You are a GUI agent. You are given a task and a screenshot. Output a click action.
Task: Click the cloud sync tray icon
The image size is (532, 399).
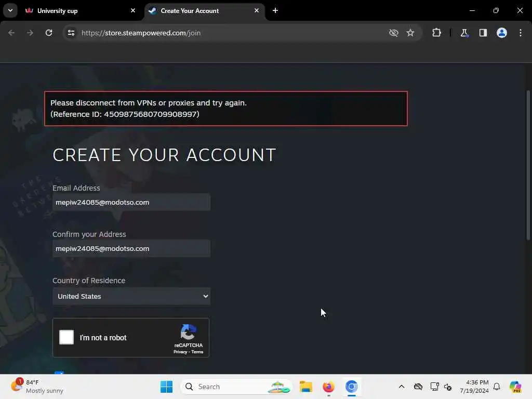[x=418, y=387]
